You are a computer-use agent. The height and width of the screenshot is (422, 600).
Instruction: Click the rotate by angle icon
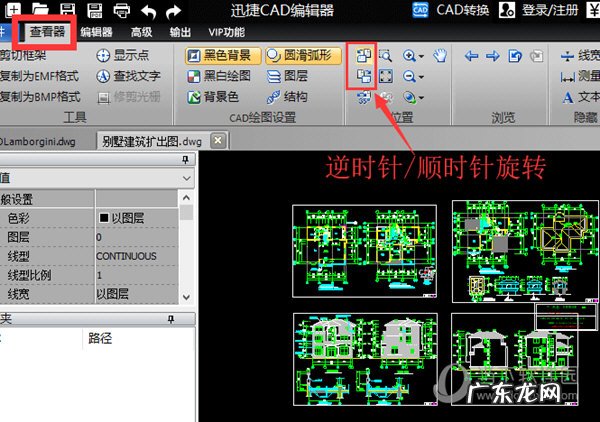coord(364,97)
